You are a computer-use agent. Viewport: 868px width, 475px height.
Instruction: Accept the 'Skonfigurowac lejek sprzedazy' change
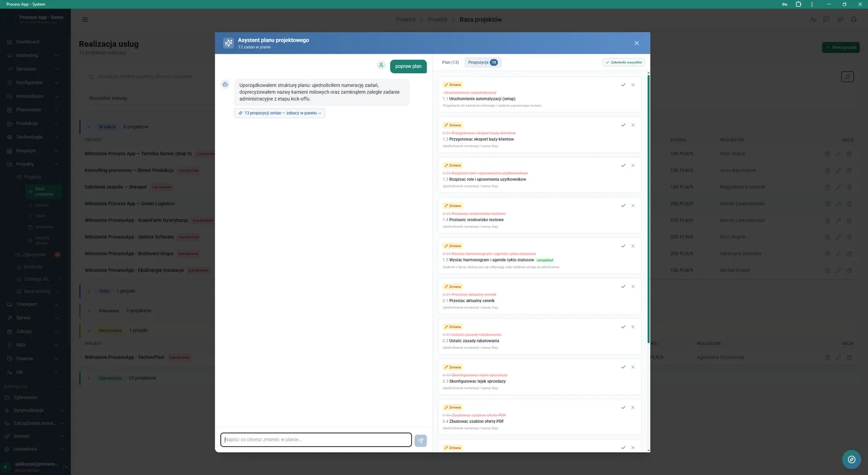pos(623,367)
